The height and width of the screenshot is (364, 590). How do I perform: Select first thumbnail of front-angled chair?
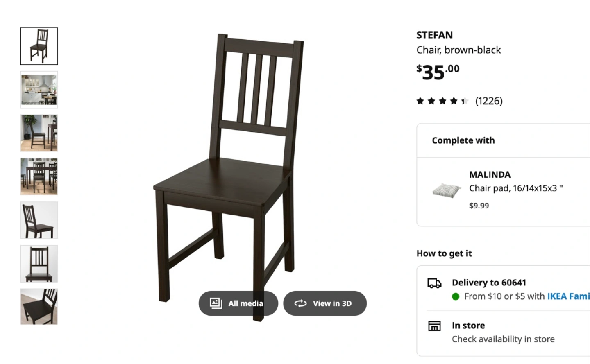click(39, 46)
